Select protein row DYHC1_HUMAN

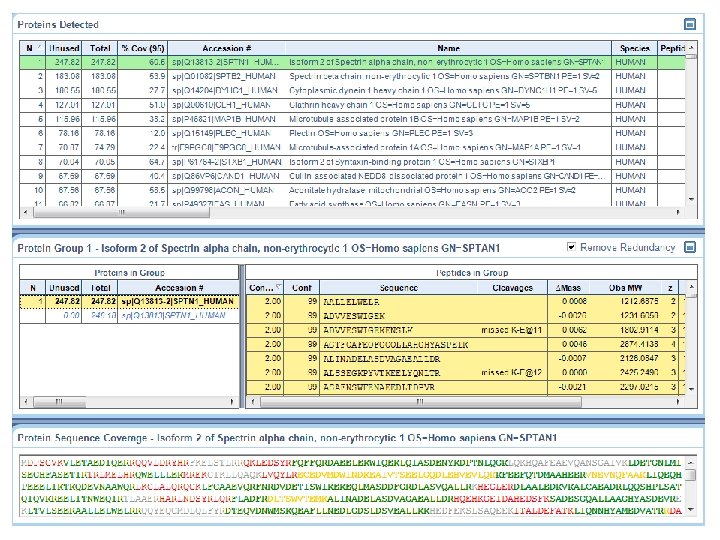tap(352, 90)
